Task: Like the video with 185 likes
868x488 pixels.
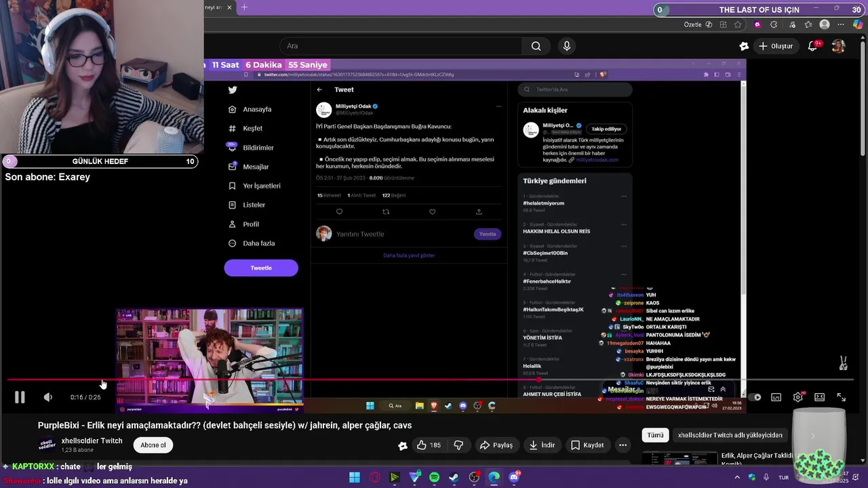Action: point(428,445)
